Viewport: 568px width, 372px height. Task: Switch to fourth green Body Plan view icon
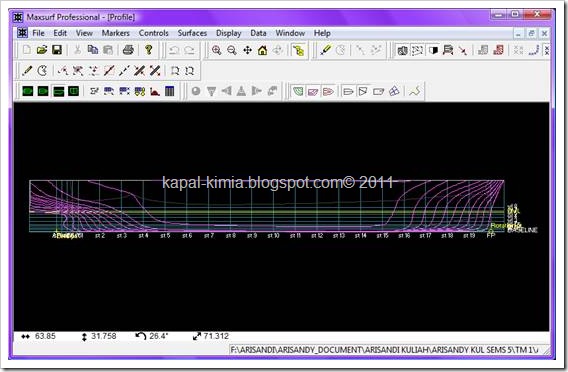74,91
